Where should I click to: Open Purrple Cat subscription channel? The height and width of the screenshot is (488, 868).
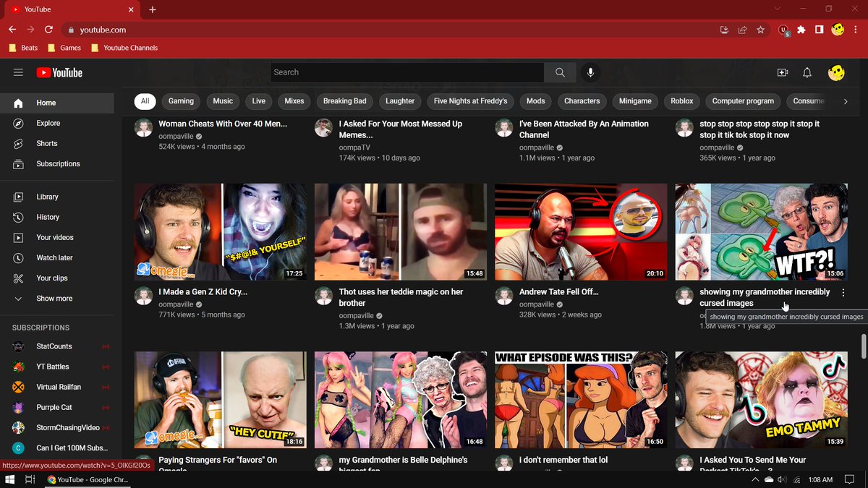coord(57,407)
